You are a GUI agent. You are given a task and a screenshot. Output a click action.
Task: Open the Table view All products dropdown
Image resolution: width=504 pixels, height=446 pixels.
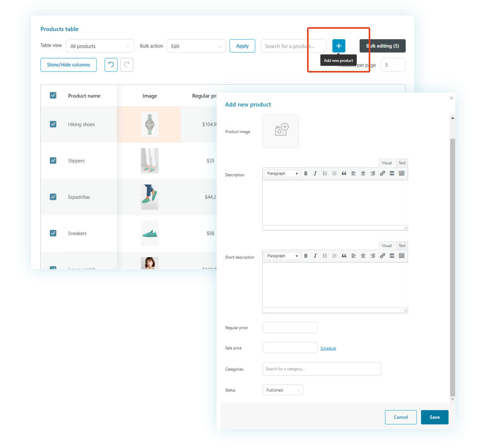[100, 46]
